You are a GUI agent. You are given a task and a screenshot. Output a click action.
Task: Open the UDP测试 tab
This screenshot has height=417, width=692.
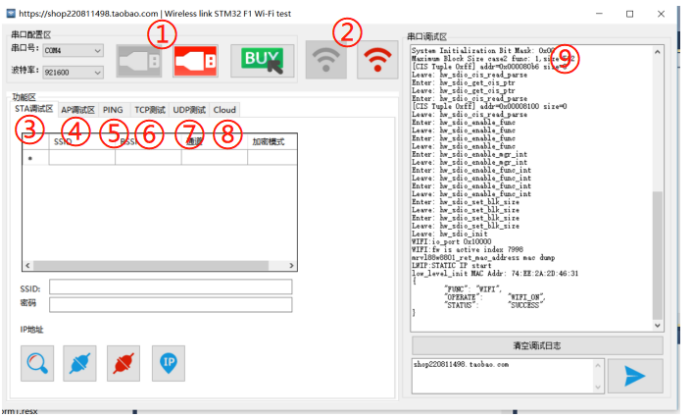(x=189, y=110)
